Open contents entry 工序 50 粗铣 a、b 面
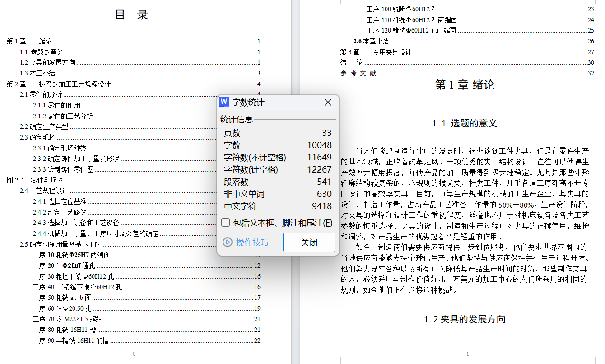Viewport: 605px width, 364px height. 62,298
